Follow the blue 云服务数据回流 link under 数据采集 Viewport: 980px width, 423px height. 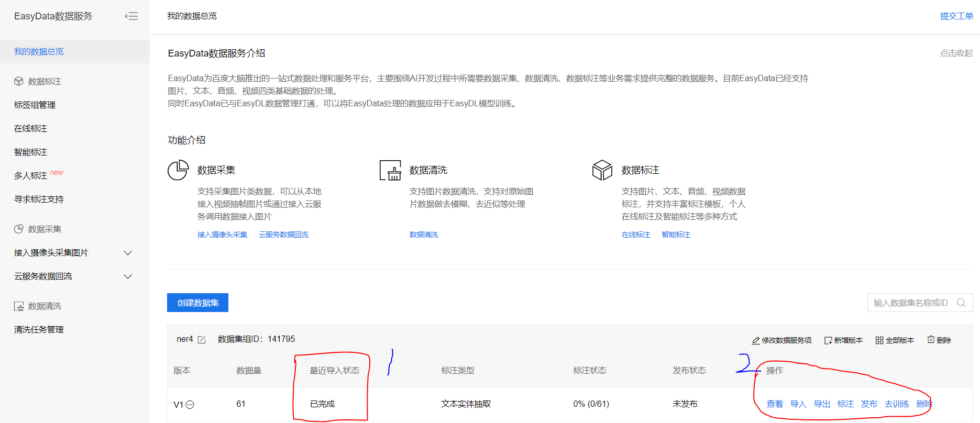[x=283, y=235]
